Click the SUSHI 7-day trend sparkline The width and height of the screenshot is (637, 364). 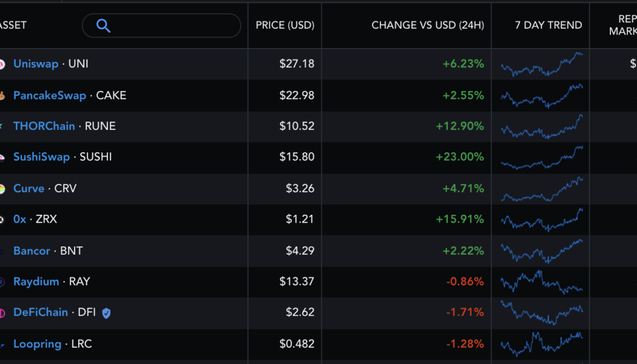[540, 157]
